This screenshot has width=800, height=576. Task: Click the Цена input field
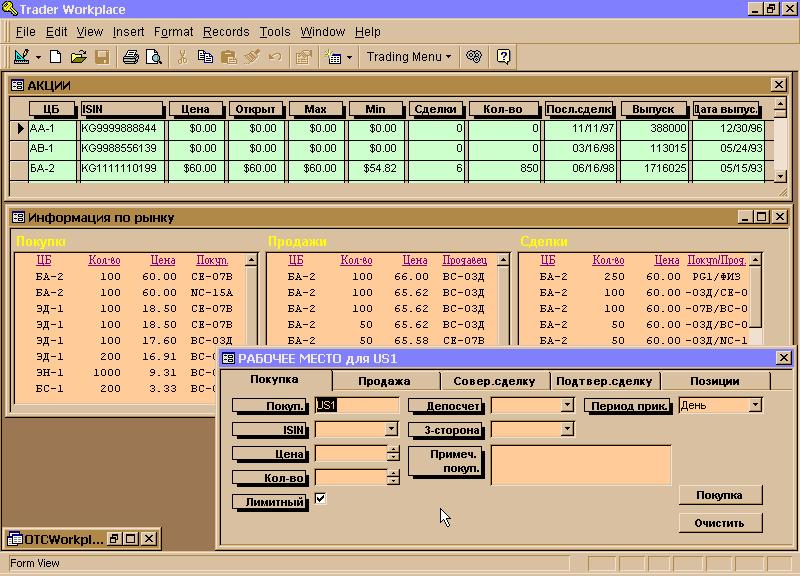pos(350,454)
